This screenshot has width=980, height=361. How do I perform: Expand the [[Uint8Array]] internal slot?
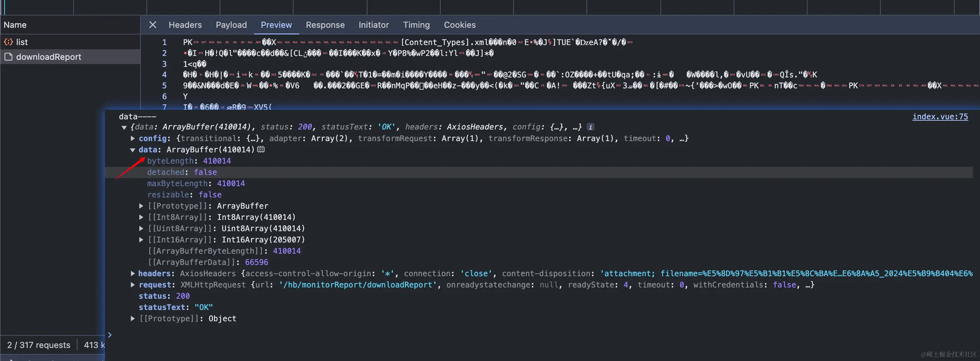tap(141, 229)
